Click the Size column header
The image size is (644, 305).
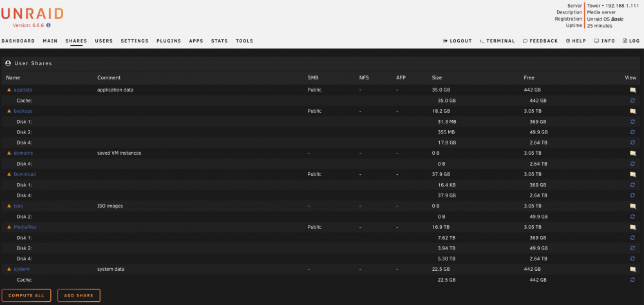tap(437, 77)
